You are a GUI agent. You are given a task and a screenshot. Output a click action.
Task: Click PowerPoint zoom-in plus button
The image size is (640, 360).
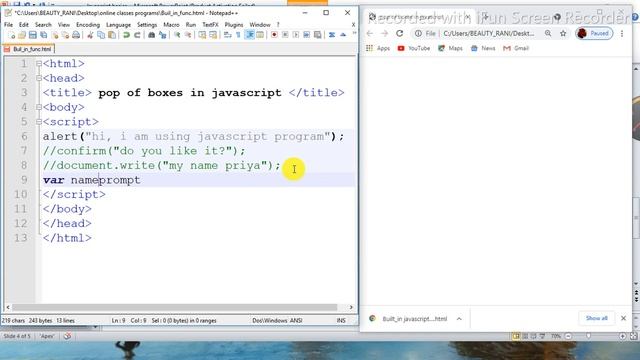622,336
